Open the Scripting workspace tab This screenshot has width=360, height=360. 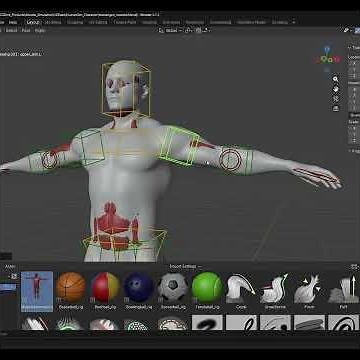280,22
